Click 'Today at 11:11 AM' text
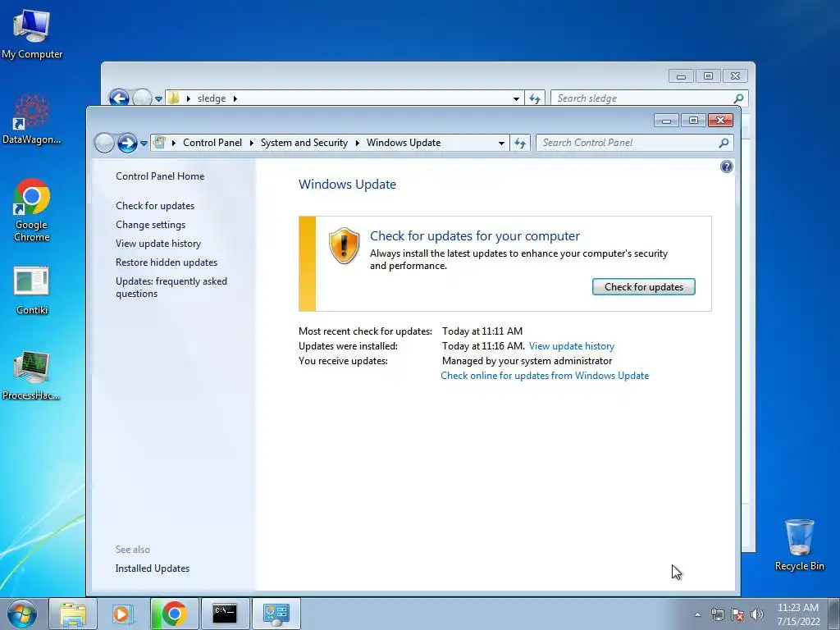 pyautogui.click(x=482, y=331)
